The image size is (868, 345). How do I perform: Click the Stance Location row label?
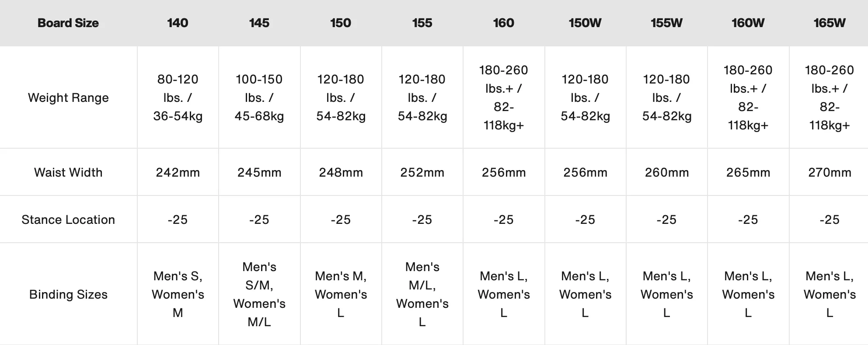tap(68, 220)
